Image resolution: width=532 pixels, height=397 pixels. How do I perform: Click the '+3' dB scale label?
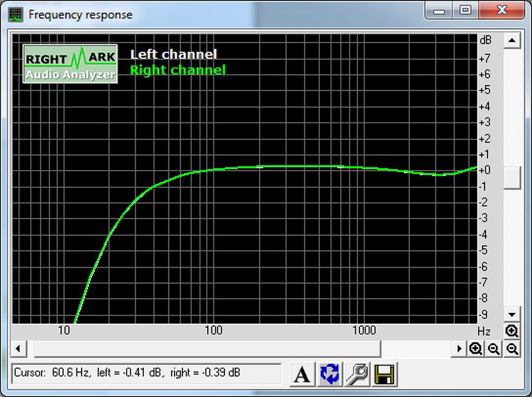pos(485,123)
